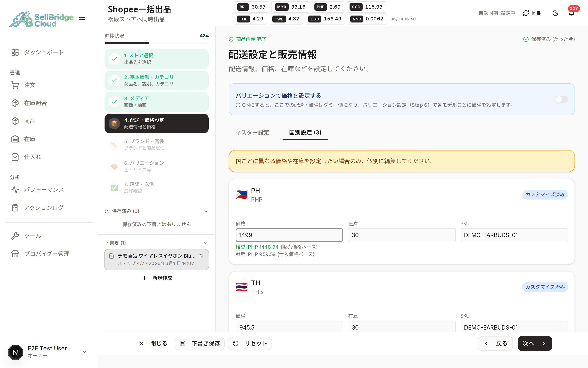Click the 同期 sync label
Viewport: 588px width, 368px height.
(x=536, y=13)
